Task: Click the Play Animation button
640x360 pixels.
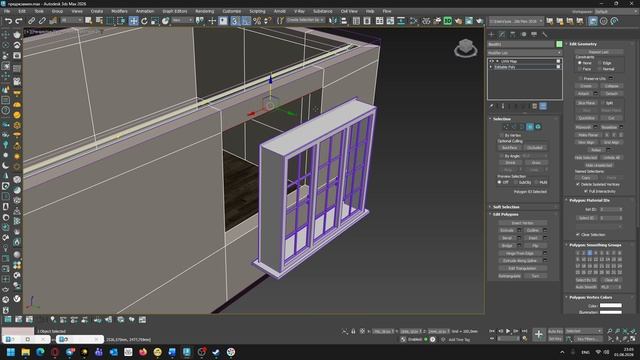Action: click(x=508, y=331)
